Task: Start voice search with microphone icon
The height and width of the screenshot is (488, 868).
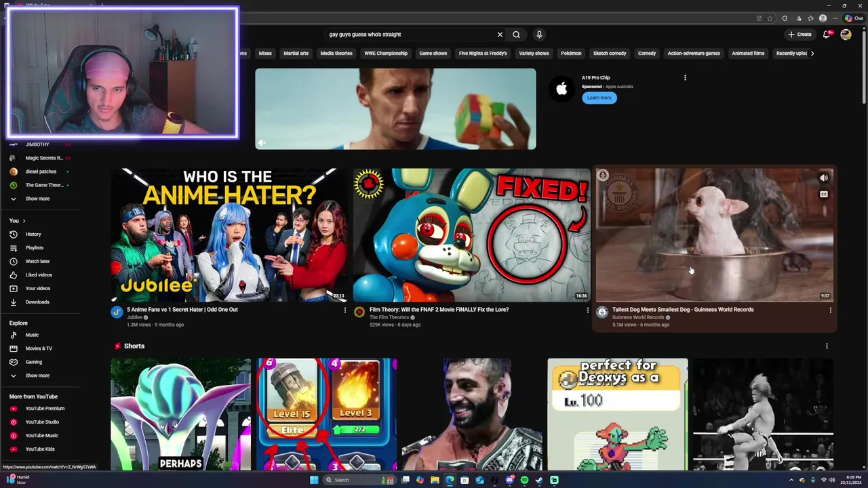Action: tap(539, 35)
